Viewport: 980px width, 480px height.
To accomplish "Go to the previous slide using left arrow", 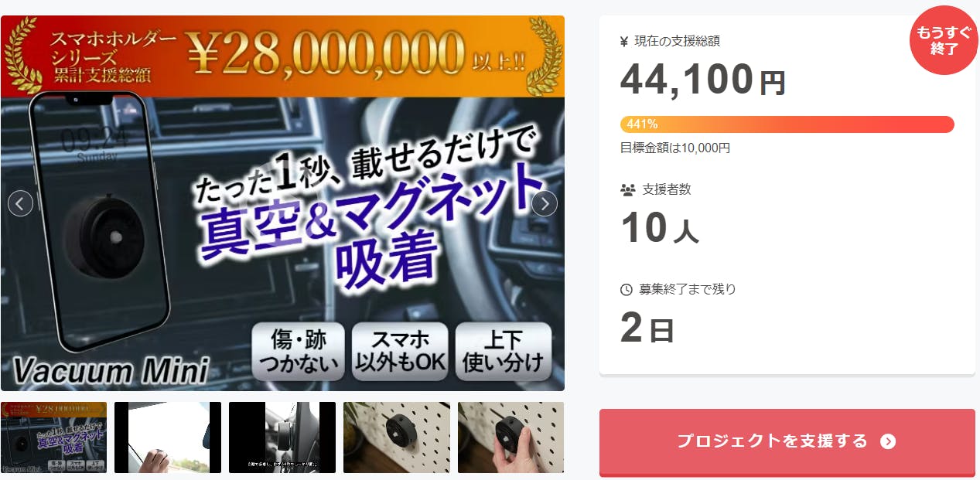I will pos(20,203).
